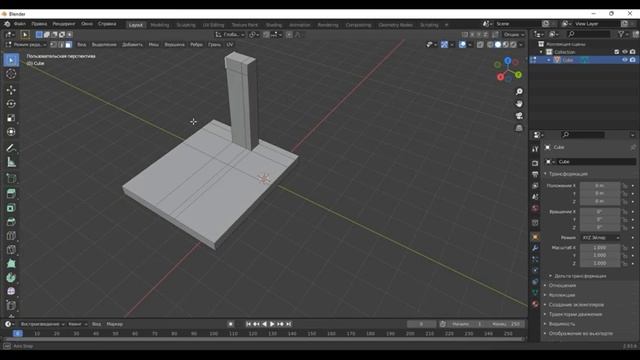Open the Tool properties tab icon
Image resolution: width=640 pixels, height=360 pixels.
[x=535, y=149]
